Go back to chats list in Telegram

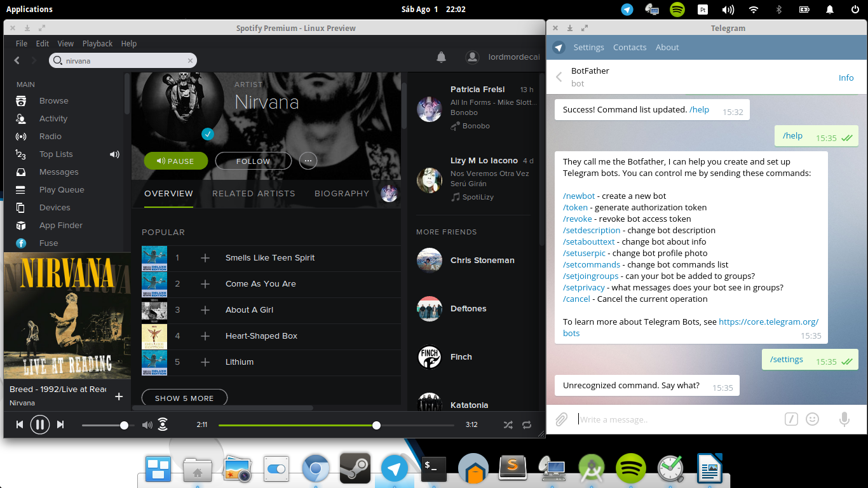[559, 77]
